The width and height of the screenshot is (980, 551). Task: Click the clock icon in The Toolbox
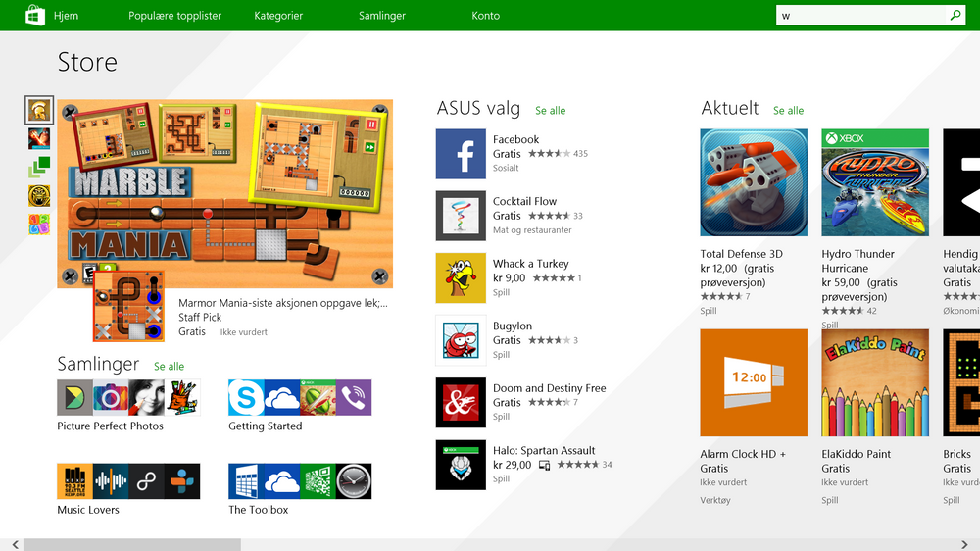click(x=354, y=481)
